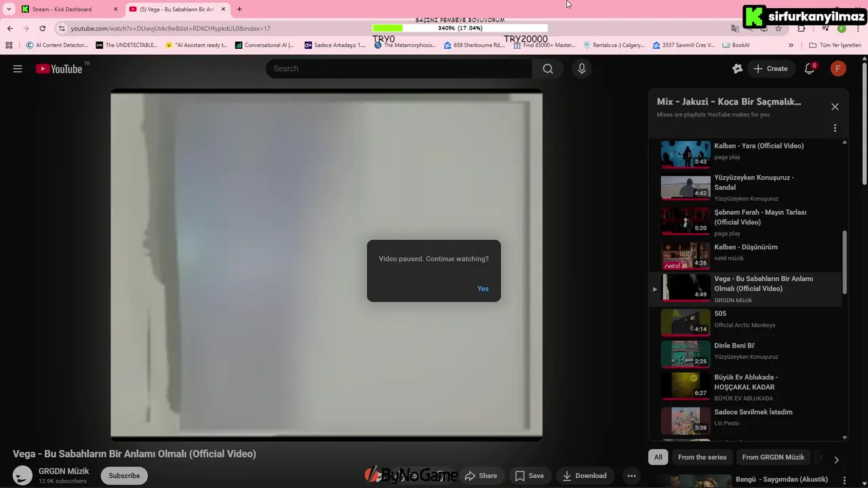Confirm Yes to continue watching

point(483,289)
